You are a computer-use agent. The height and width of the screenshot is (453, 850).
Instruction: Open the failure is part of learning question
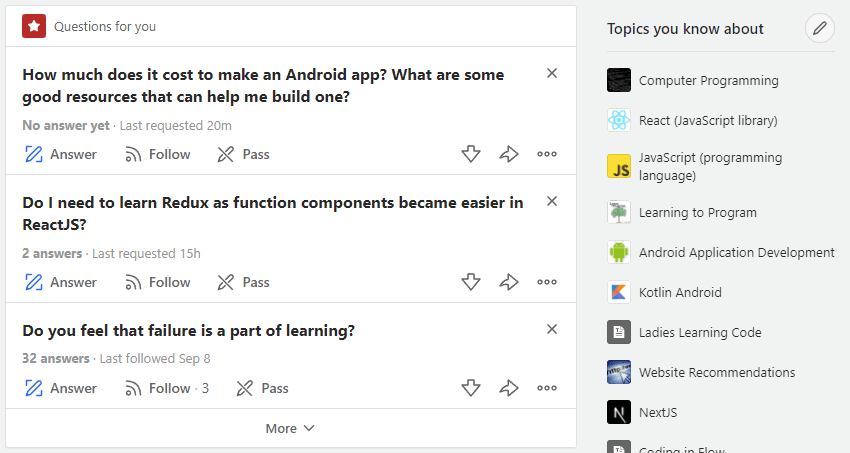pyautogui.click(x=188, y=330)
